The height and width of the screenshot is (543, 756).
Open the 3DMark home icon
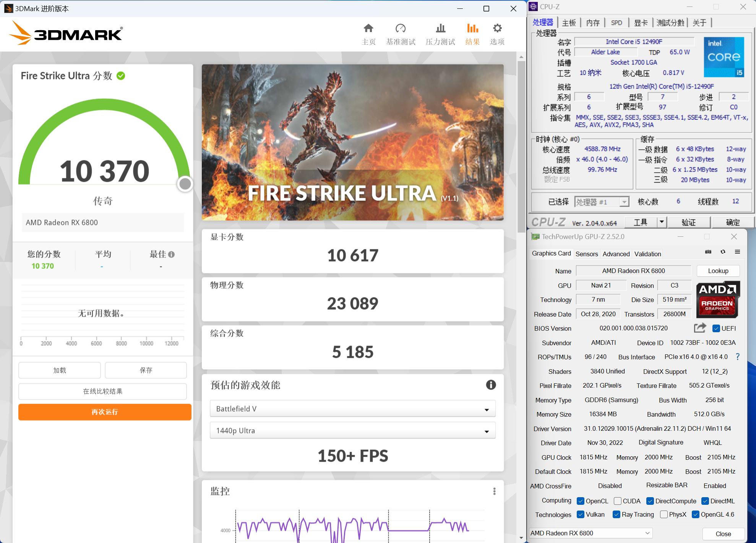coord(368,29)
